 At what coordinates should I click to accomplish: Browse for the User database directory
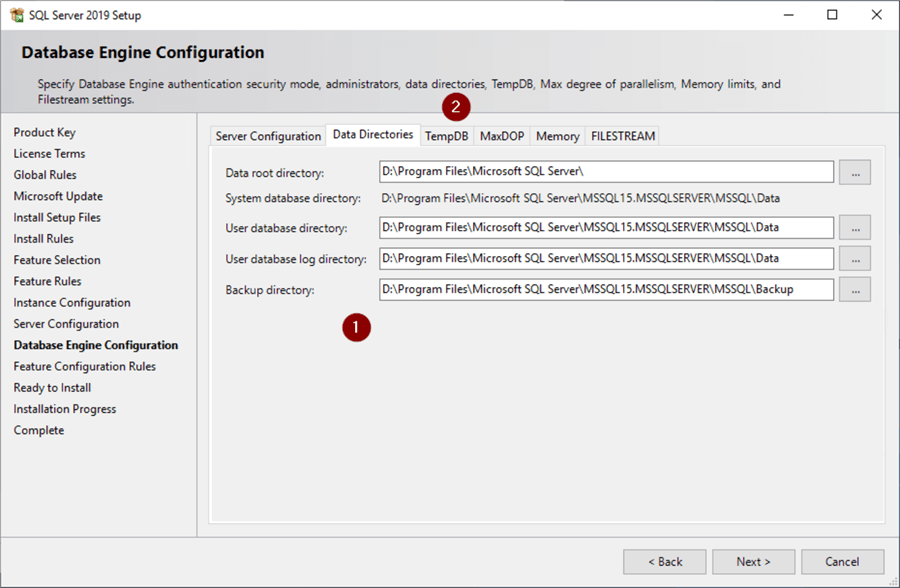tap(855, 228)
